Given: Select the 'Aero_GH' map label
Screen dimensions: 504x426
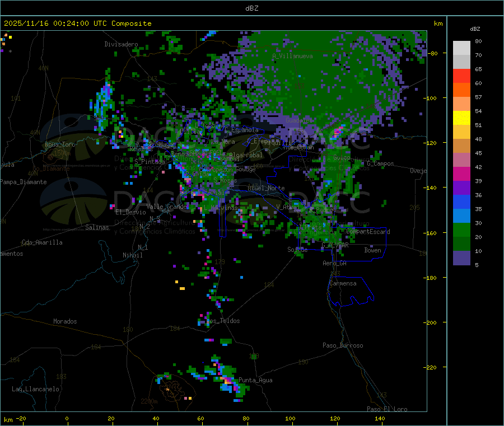Looking at the screenshot, I should point(335,264).
